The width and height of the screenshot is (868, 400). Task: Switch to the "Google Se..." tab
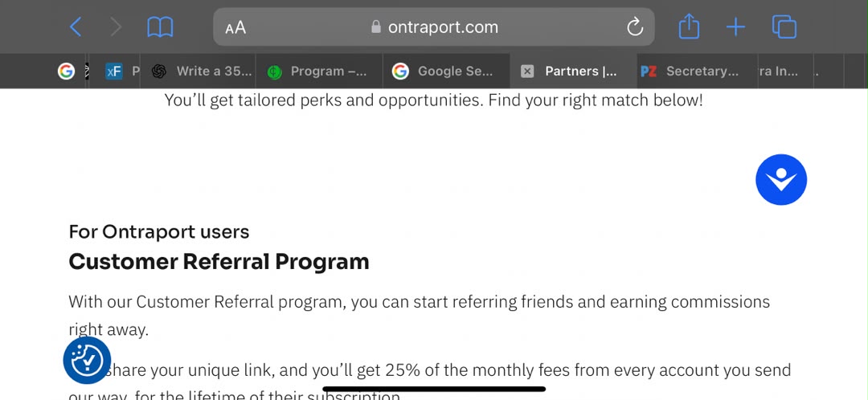(x=446, y=71)
